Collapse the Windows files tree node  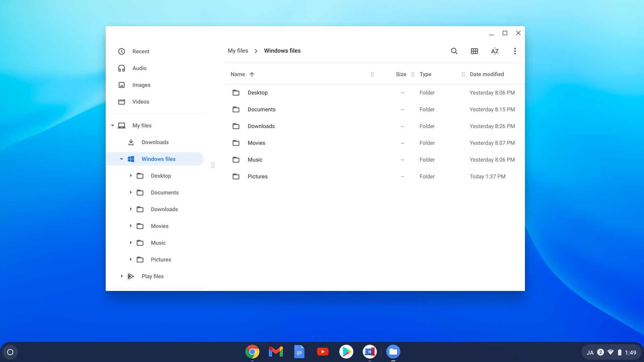(121, 159)
